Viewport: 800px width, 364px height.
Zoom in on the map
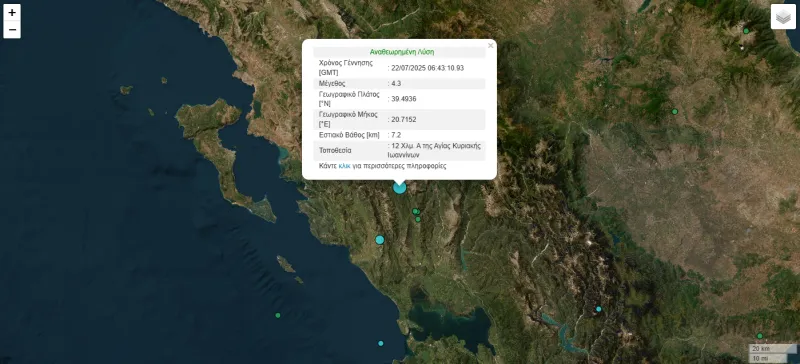[x=12, y=13]
